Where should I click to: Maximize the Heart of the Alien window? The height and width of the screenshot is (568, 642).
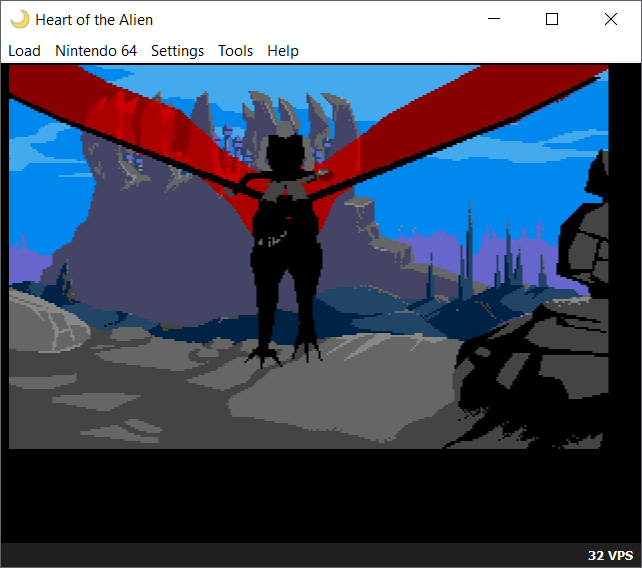[x=552, y=19]
